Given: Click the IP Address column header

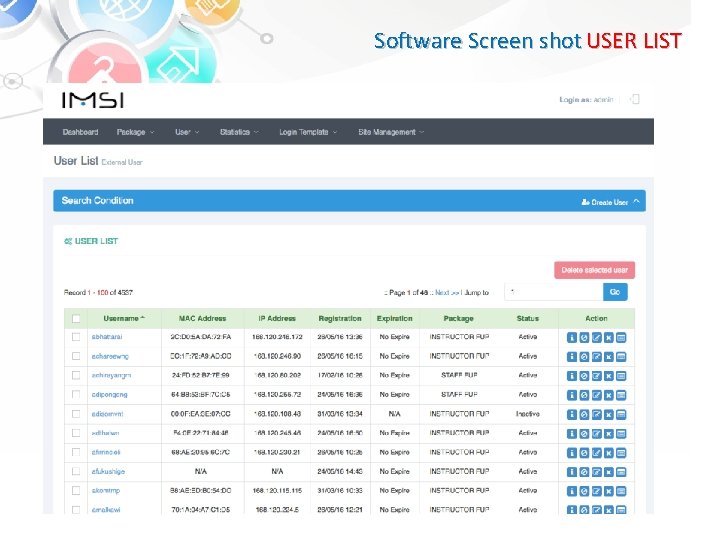Looking at the screenshot, I should (x=277, y=318).
